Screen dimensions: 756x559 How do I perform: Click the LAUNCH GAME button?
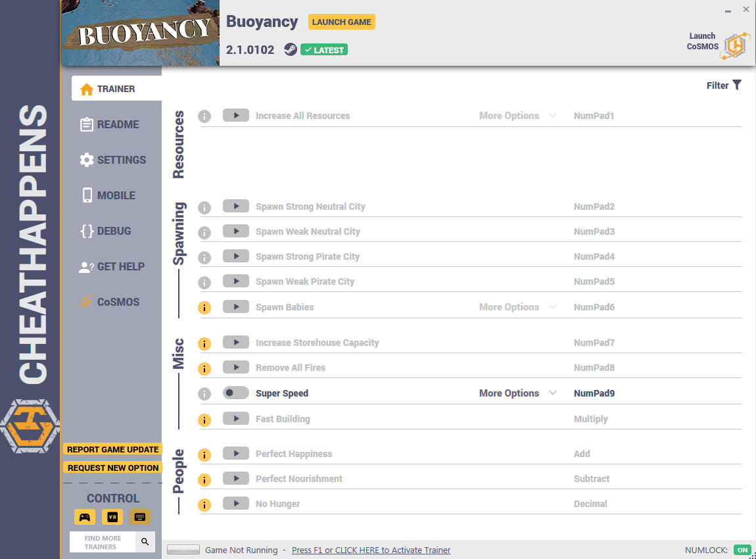click(x=341, y=22)
